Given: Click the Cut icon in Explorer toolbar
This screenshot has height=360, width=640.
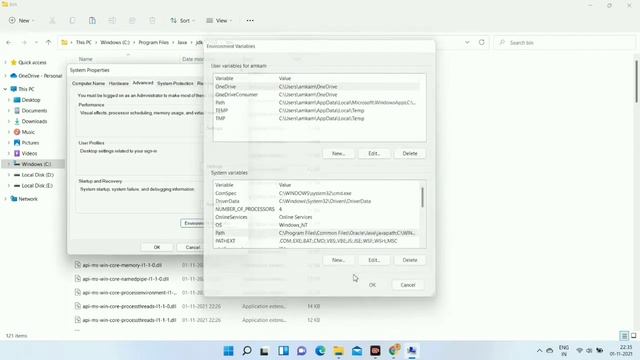Looking at the screenshot, I should pos(52,20).
